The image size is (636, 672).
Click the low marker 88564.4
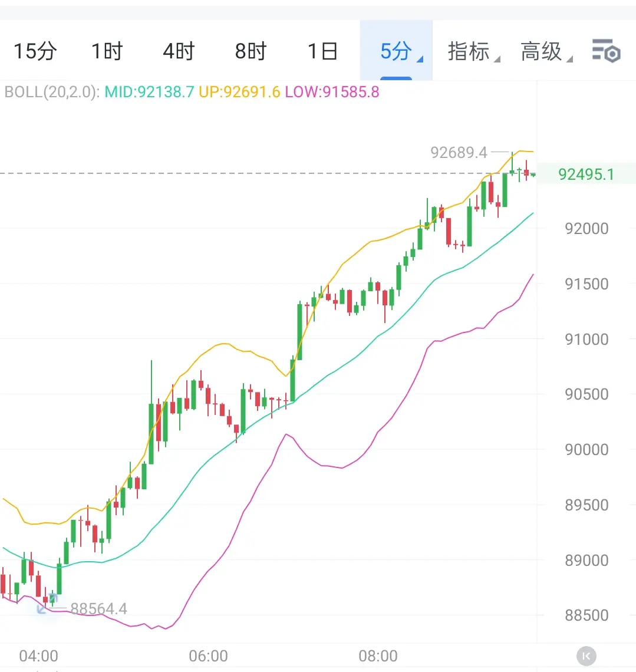pos(98,608)
